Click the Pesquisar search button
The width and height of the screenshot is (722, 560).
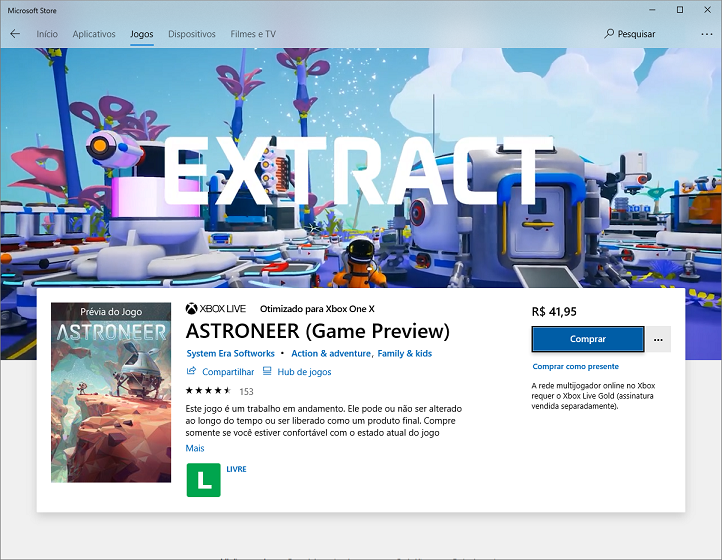pos(629,34)
